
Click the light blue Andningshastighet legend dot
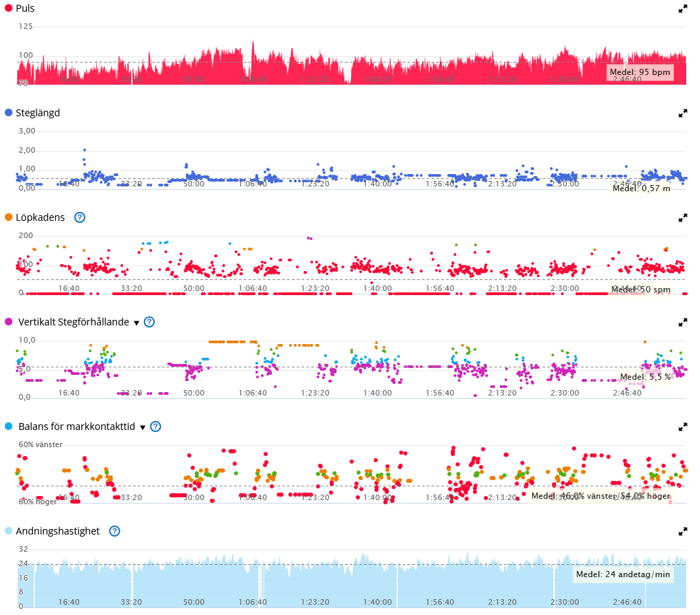(8, 530)
